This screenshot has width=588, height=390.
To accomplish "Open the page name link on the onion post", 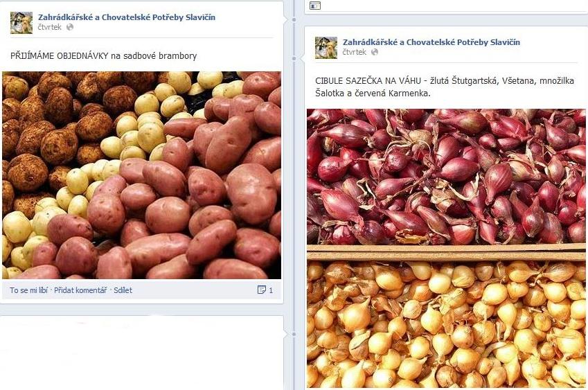I will 431,42.
